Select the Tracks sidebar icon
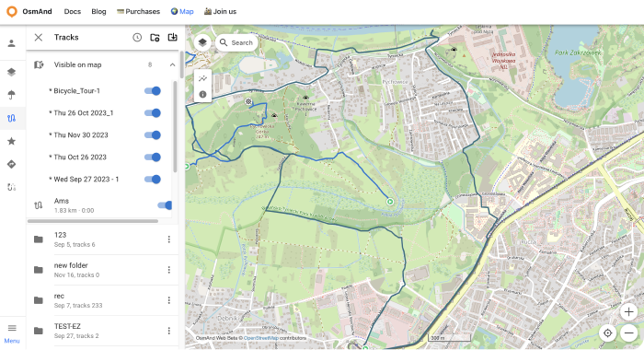 tap(11, 119)
